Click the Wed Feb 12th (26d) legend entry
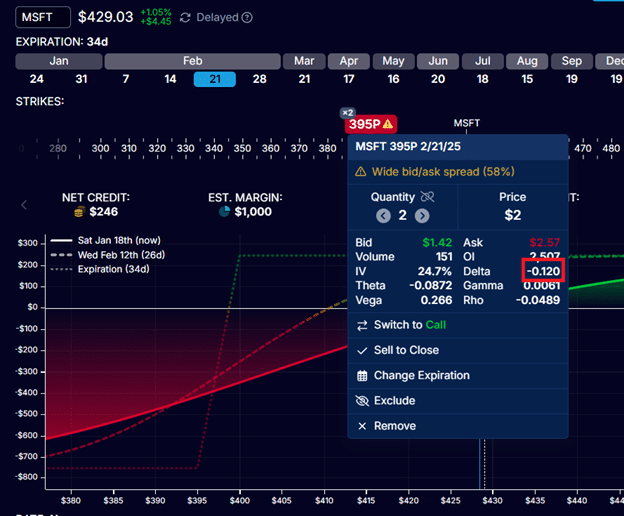Viewport: 624px width, 516px height. [x=108, y=255]
